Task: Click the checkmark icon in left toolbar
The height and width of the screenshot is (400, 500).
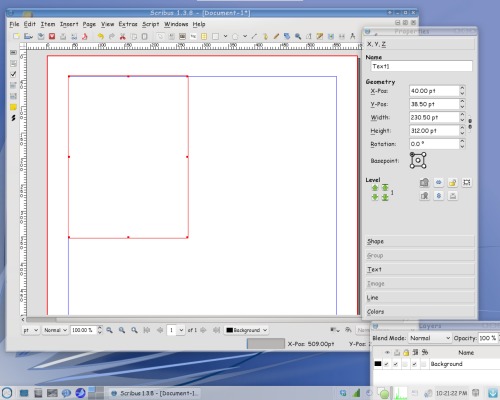Action: point(13,74)
